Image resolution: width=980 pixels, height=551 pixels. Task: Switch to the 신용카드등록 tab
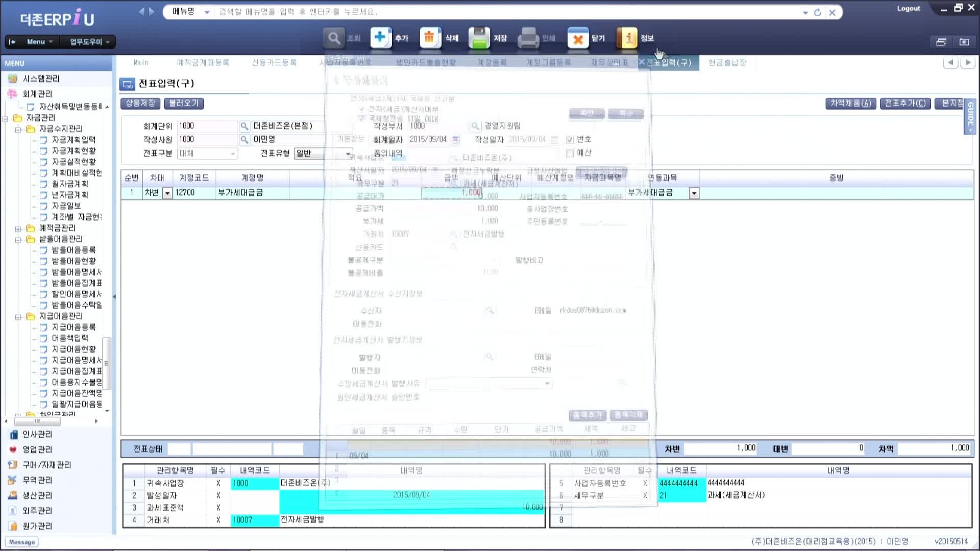click(274, 63)
